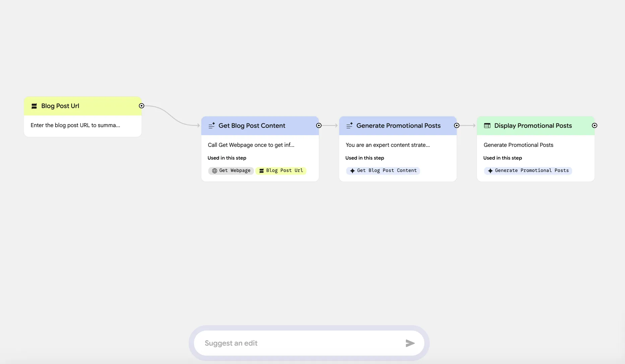The width and height of the screenshot is (625, 364).
Task: Click the Display Promotional Posts output port
Action: [x=595, y=125]
